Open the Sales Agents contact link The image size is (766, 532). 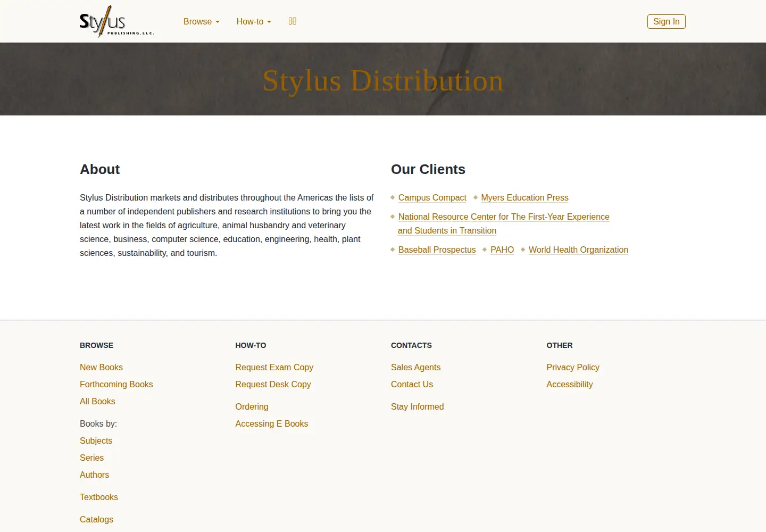(415, 367)
